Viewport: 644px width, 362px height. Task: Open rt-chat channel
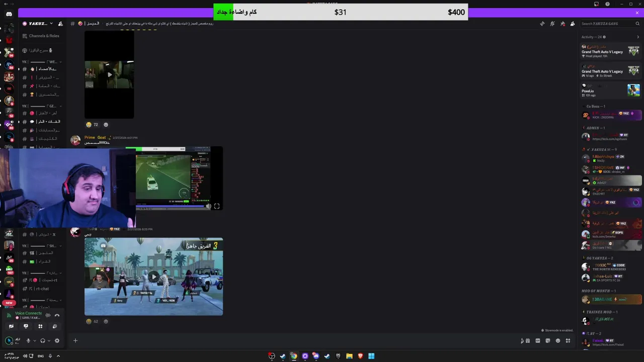(42, 289)
